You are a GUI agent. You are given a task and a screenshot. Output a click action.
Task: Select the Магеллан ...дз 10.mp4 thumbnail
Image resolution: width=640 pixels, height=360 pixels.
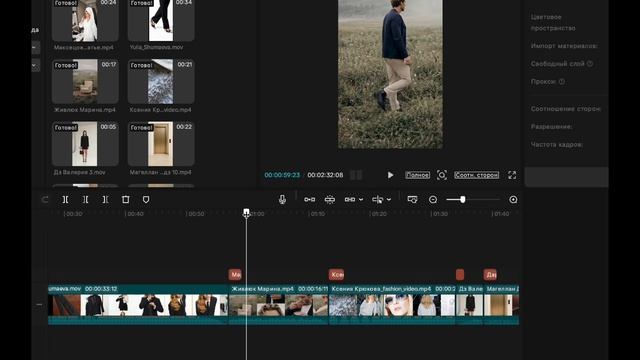point(161,144)
